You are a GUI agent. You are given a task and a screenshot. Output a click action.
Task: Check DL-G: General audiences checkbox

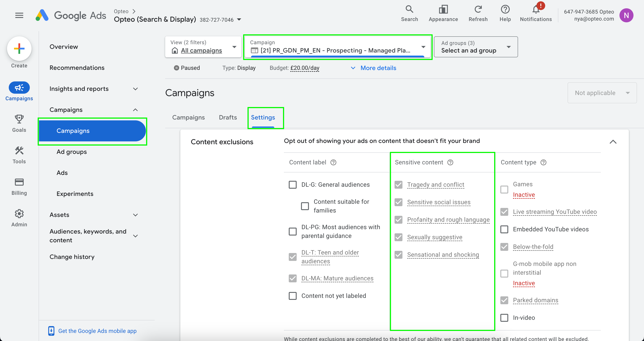[x=292, y=185]
